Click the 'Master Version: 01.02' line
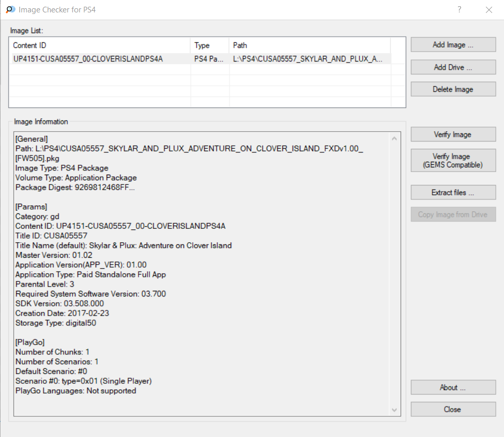 [54, 255]
